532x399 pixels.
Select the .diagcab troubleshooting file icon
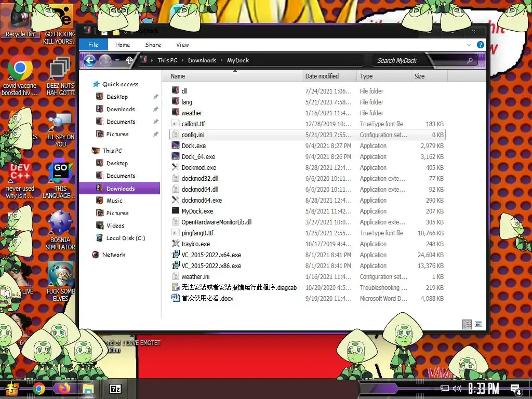tap(176, 287)
